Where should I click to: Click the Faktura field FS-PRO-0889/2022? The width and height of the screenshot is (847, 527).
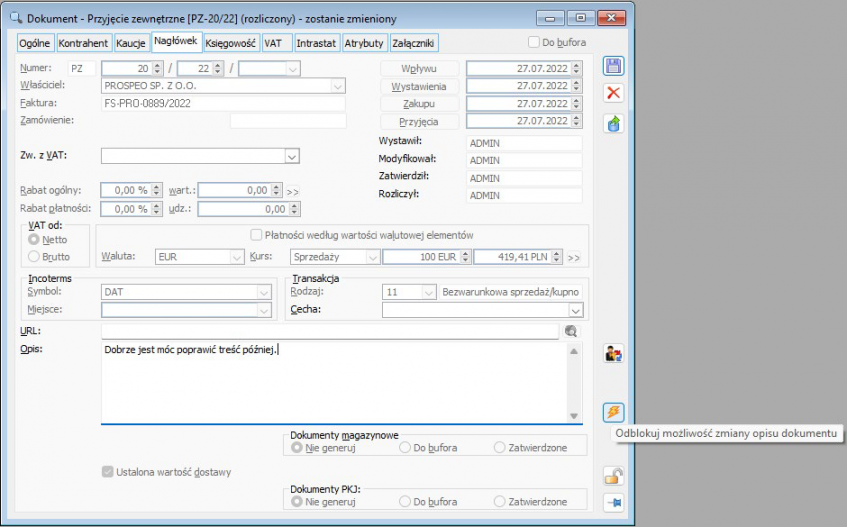coord(223,104)
